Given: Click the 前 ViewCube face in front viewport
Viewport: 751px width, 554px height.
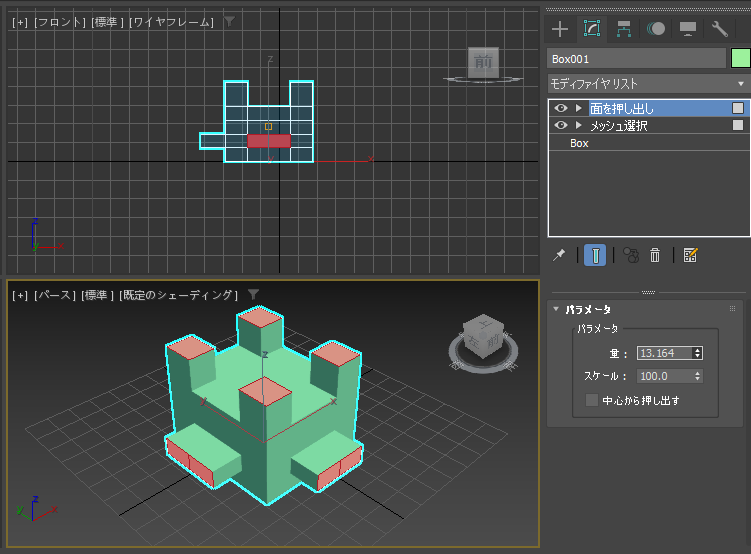Looking at the screenshot, I should tap(483, 62).
